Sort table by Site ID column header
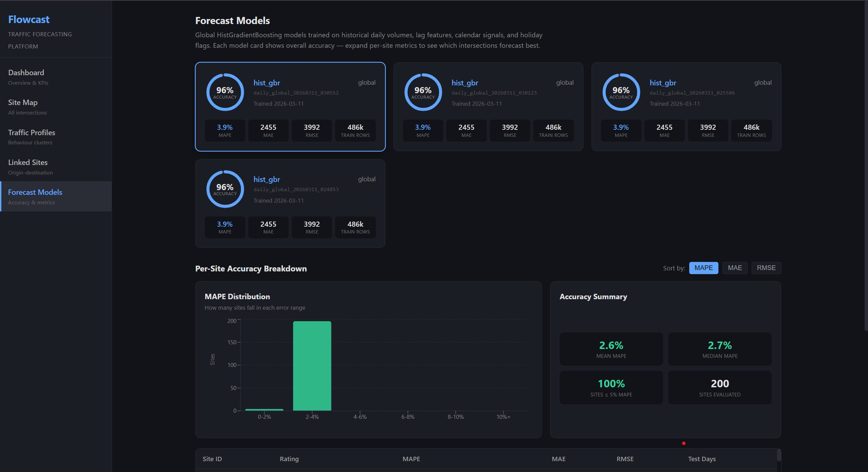The width and height of the screenshot is (868, 472). point(212,459)
